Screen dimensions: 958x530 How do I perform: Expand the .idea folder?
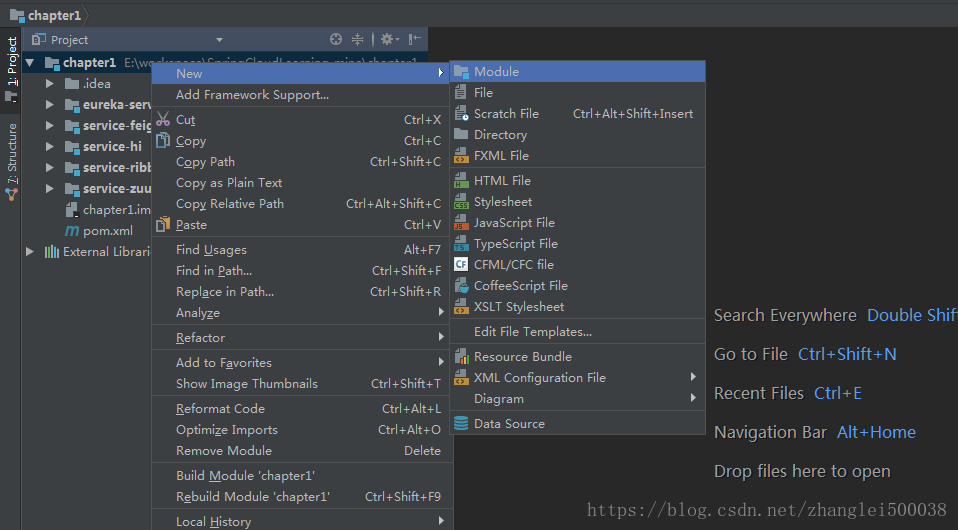click(50, 84)
